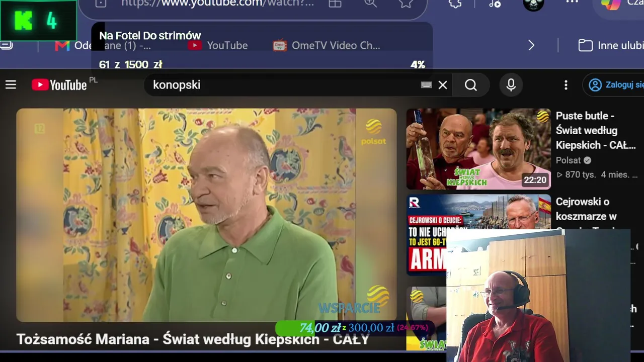Screen dimensions: 644x362
Task: Open the zoom magnifier in the address bar
Action: [370, 3]
